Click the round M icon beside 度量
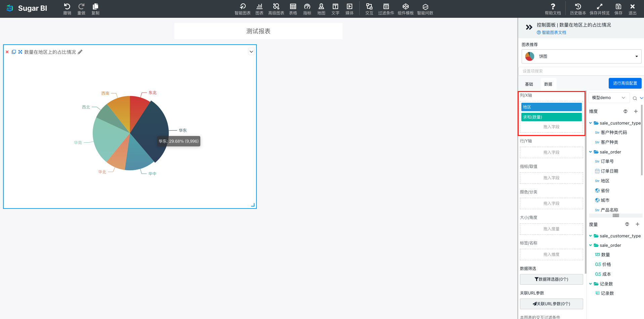The width and height of the screenshot is (644, 319). [627, 224]
